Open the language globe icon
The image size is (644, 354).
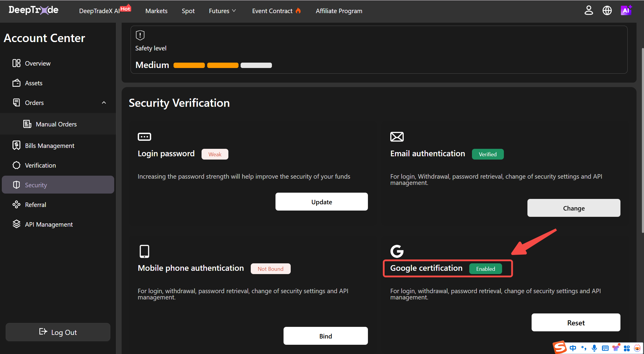[607, 11]
